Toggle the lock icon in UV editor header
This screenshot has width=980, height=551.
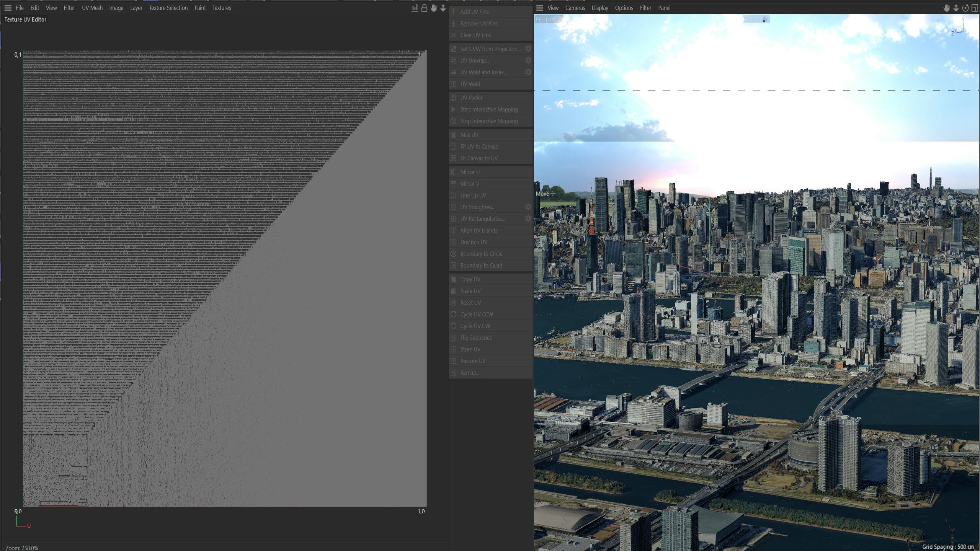click(424, 8)
